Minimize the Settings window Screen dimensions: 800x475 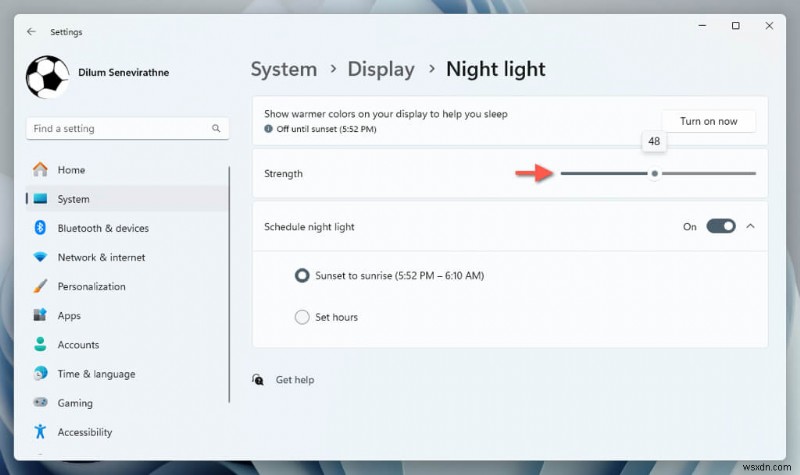point(703,26)
